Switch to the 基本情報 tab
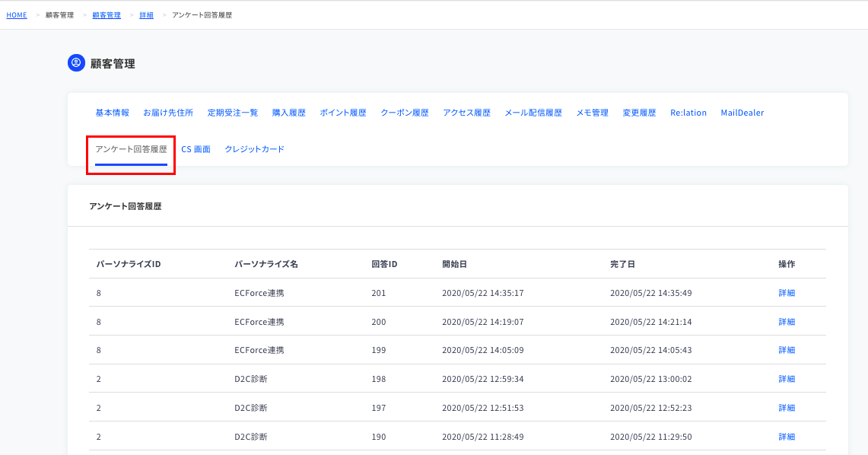The image size is (868, 455). (x=113, y=113)
